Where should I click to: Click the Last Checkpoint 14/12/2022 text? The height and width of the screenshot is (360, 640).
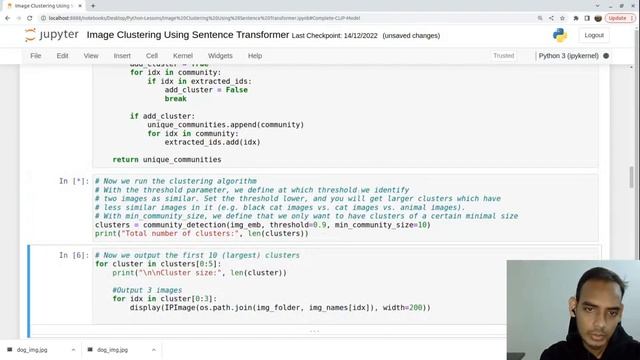(x=334, y=36)
